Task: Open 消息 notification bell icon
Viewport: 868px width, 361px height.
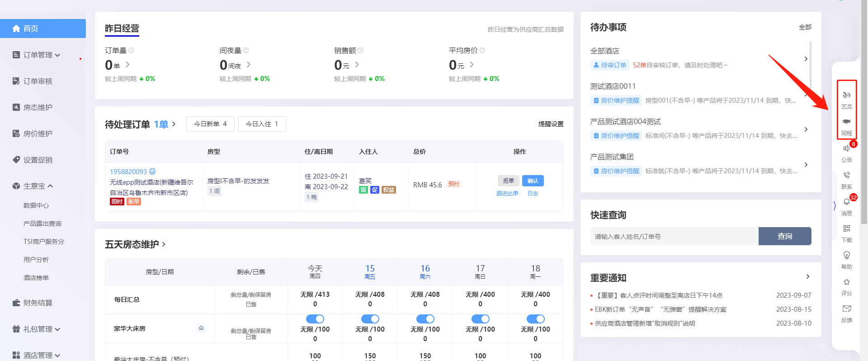Action: [x=846, y=202]
